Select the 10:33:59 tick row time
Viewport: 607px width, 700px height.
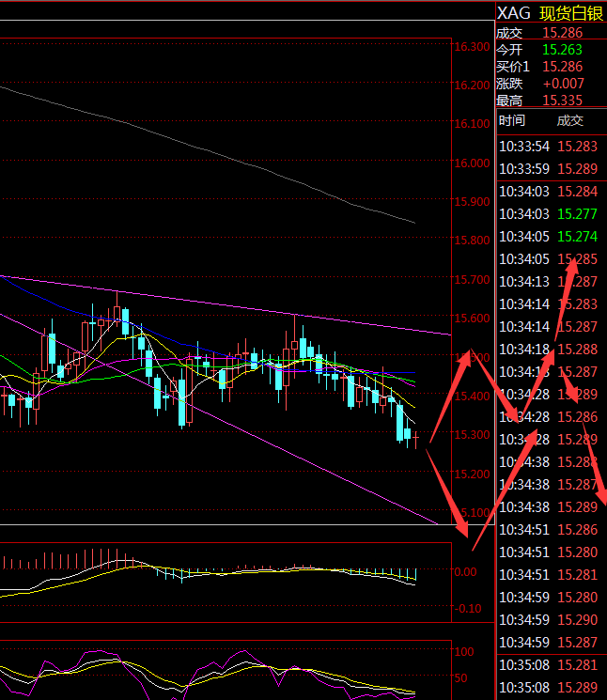(x=524, y=169)
